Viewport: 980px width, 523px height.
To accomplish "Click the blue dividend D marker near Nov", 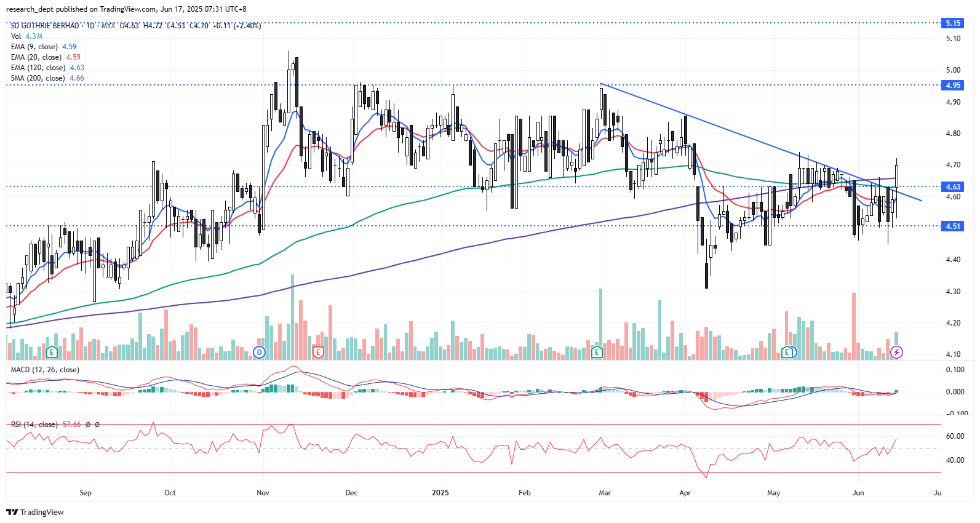I will (x=260, y=353).
